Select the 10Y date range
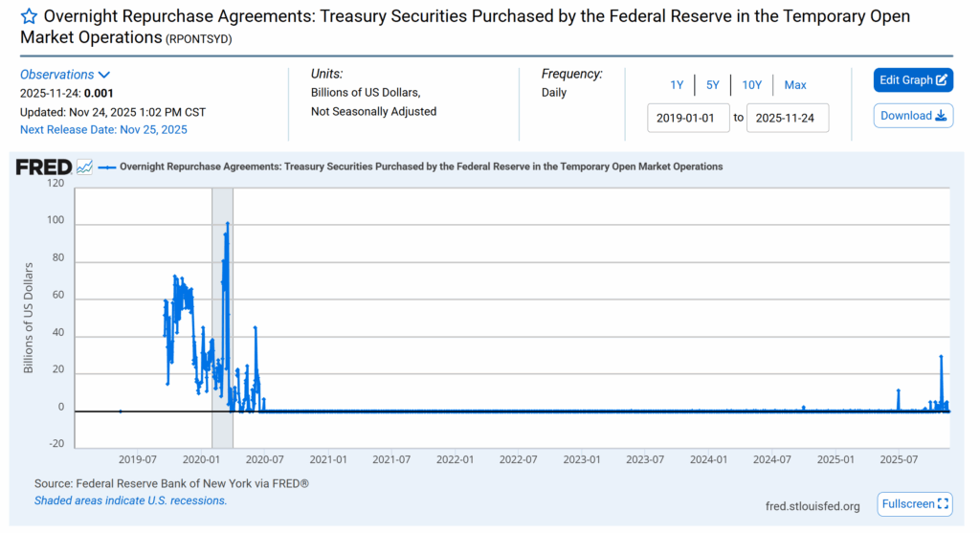 [752, 85]
